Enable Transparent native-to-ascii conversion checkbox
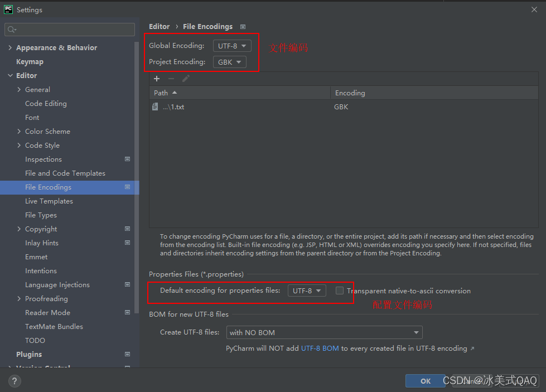This screenshot has height=392, width=546. point(340,291)
